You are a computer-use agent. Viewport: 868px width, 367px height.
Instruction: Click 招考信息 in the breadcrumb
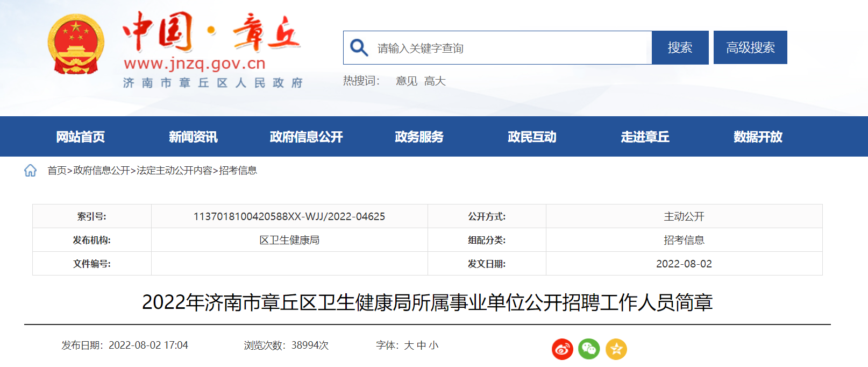[x=238, y=171]
